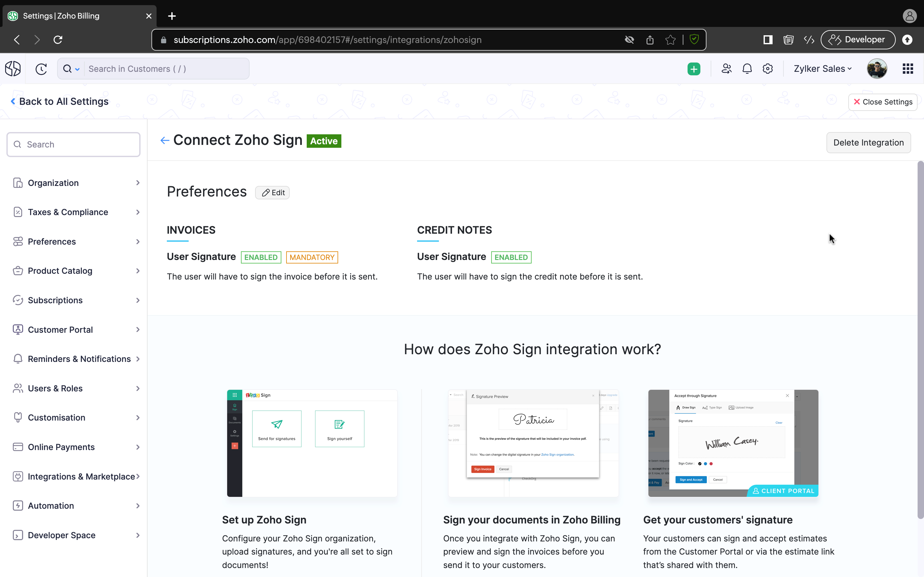Screen dimensions: 924x577
Task: Click the user profile avatar photo
Action: pyautogui.click(x=877, y=69)
